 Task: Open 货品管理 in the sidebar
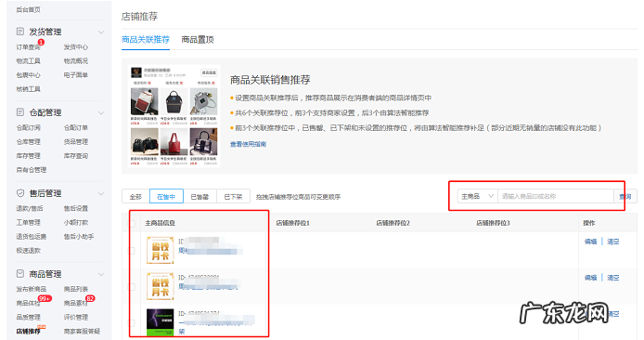pos(76,141)
